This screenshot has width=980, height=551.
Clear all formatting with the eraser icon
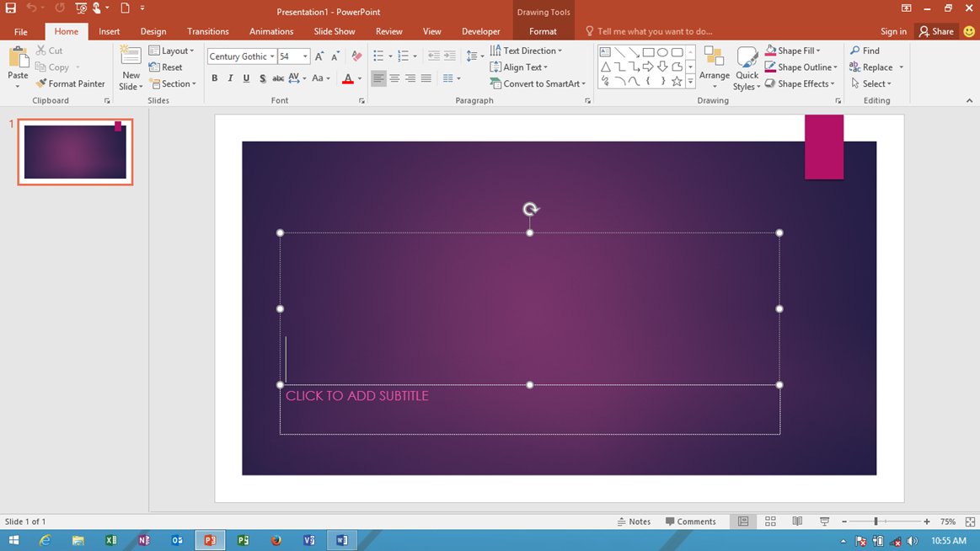356,56
